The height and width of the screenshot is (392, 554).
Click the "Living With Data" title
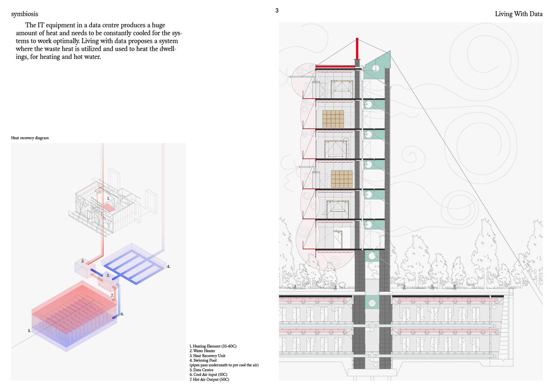coord(518,14)
